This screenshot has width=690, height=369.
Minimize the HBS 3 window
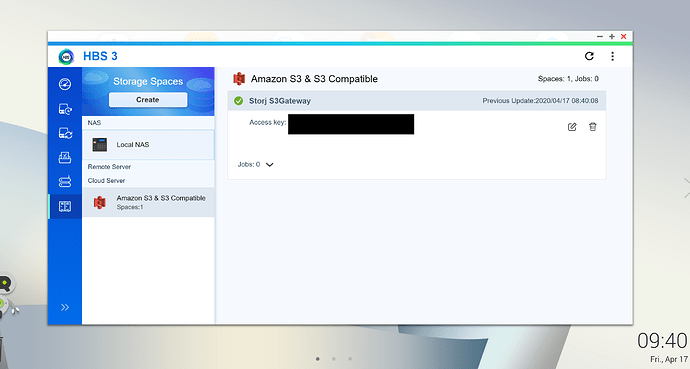599,37
